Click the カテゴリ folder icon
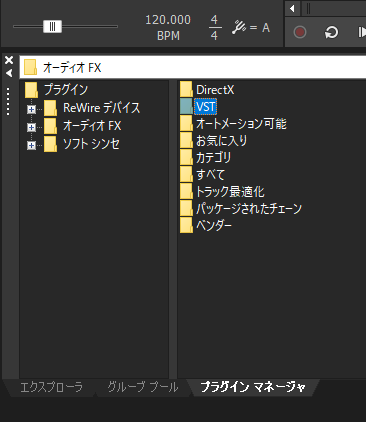The image size is (366, 422). pos(186,157)
